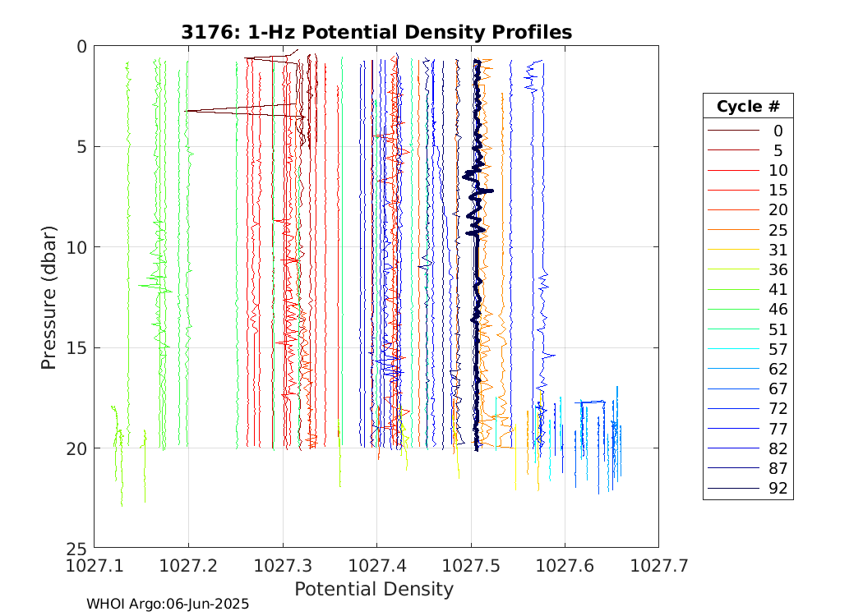Click the y-axis tick label 10
Screen dimensions: 863x616
click(x=77, y=248)
